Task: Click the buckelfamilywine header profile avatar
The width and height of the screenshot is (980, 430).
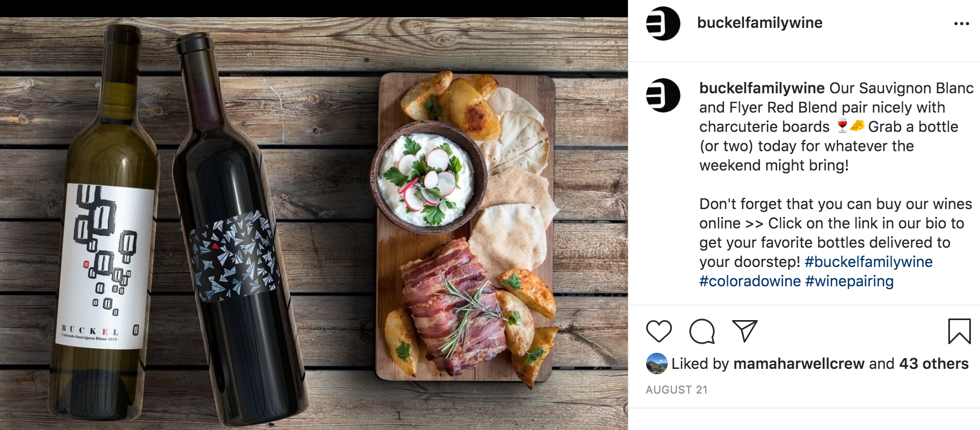Action: (x=663, y=24)
